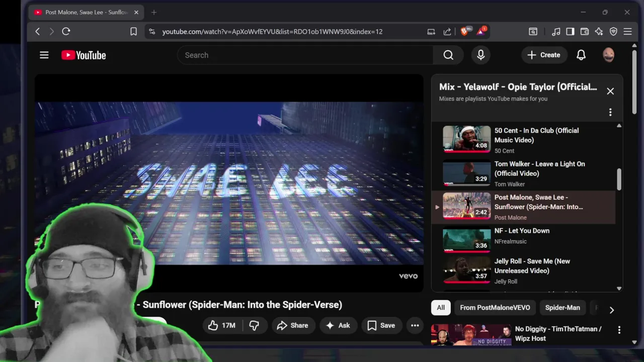Play Tom Walker - Leave a Light On

coord(523,173)
